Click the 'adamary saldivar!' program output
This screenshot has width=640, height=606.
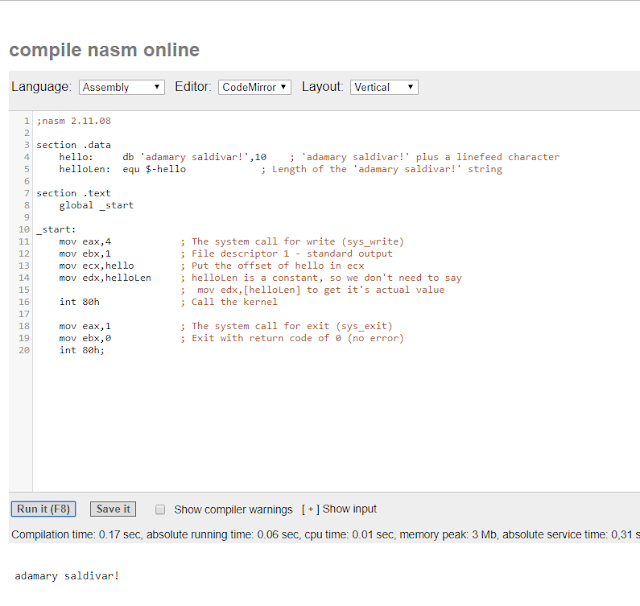pos(67,576)
